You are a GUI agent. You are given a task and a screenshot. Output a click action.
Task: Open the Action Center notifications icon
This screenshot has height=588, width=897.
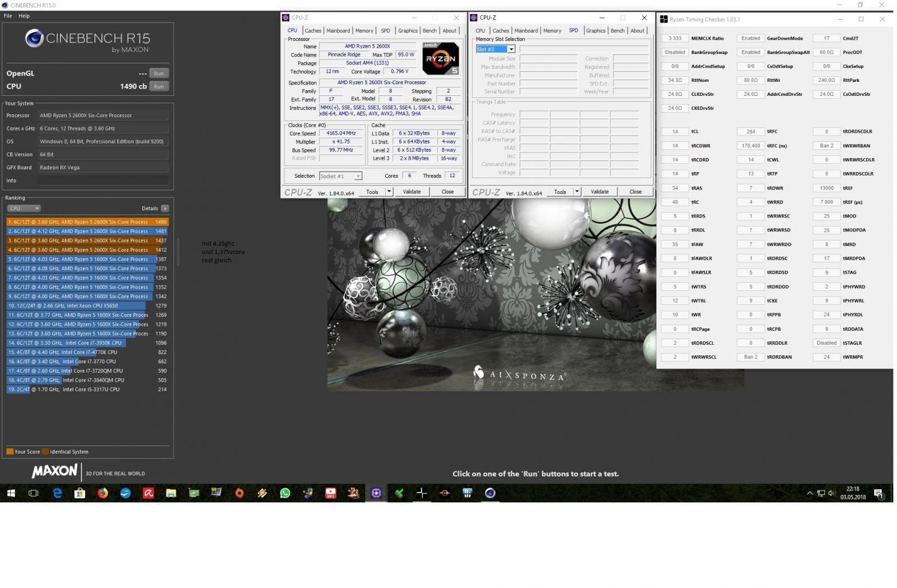[878, 494]
